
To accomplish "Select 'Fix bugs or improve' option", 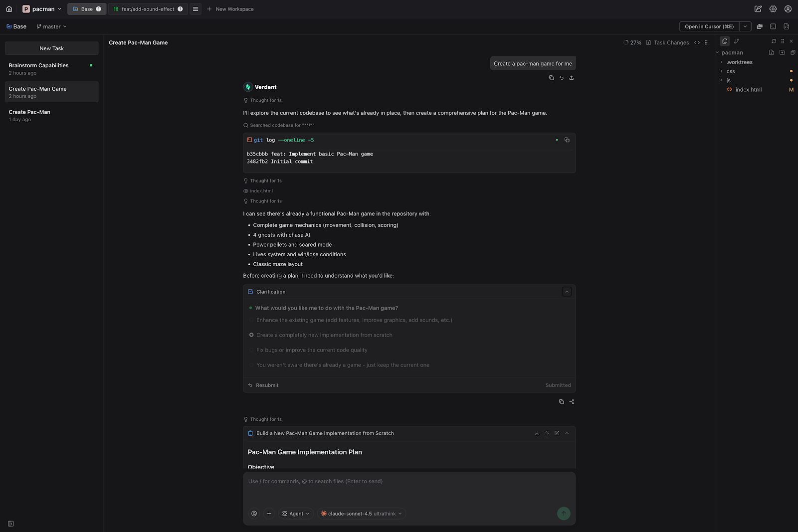I will click(x=251, y=350).
